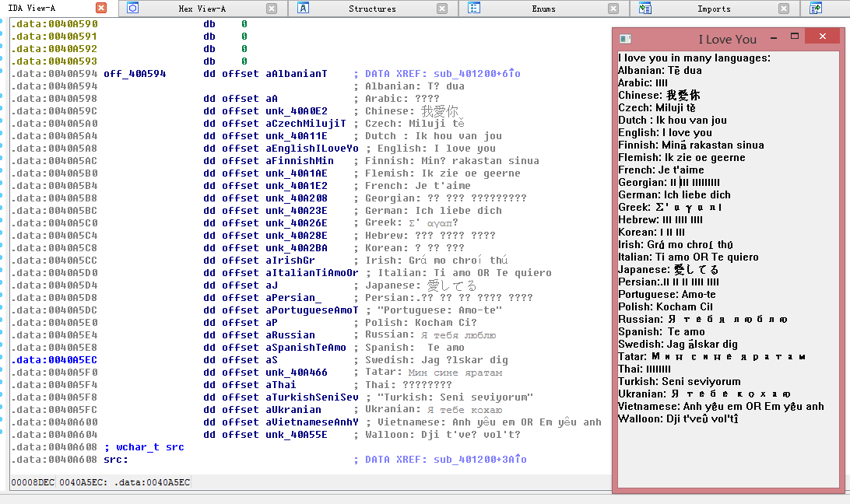Click the I Love You window app icon
The height and width of the screenshot is (504, 850).
point(626,38)
